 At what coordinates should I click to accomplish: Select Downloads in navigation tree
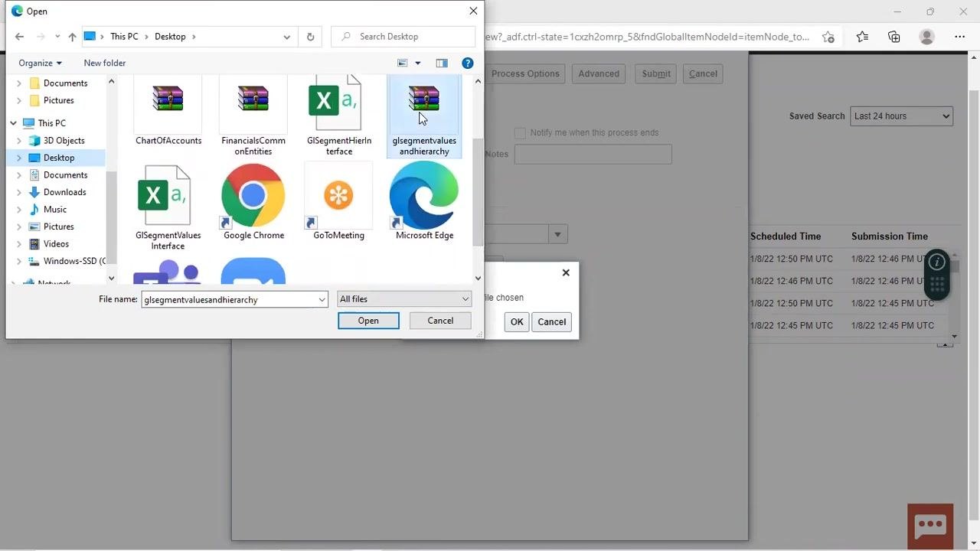(x=64, y=192)
